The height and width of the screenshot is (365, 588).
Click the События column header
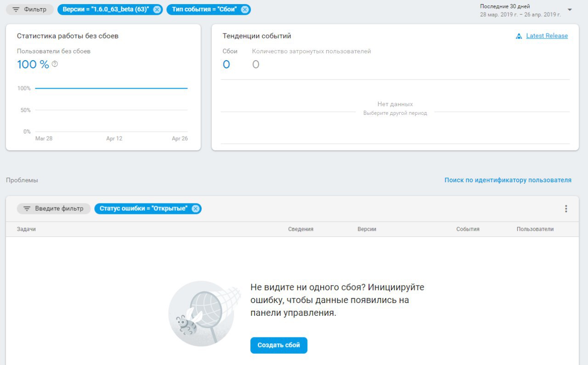[468, 229]
